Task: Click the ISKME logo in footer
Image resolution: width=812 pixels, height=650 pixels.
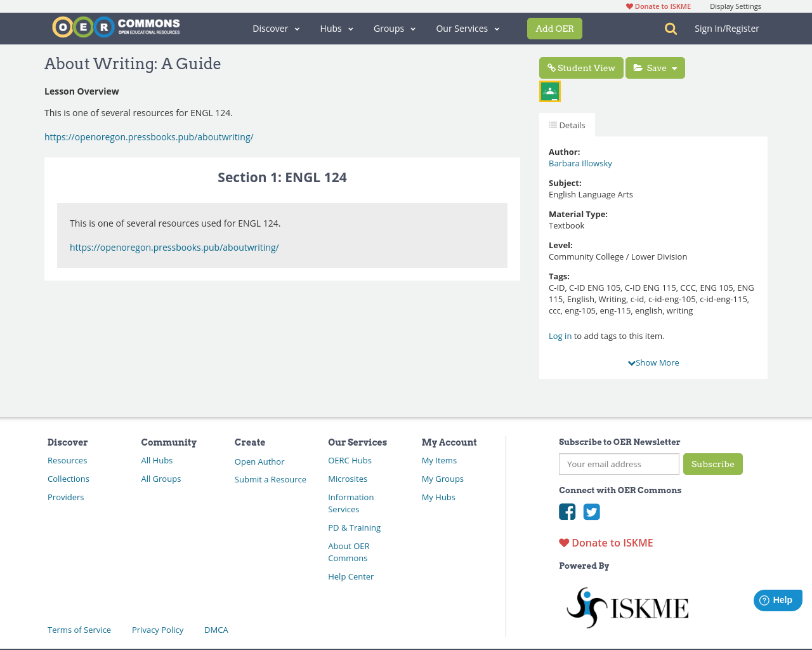Action: click(627, 607)
